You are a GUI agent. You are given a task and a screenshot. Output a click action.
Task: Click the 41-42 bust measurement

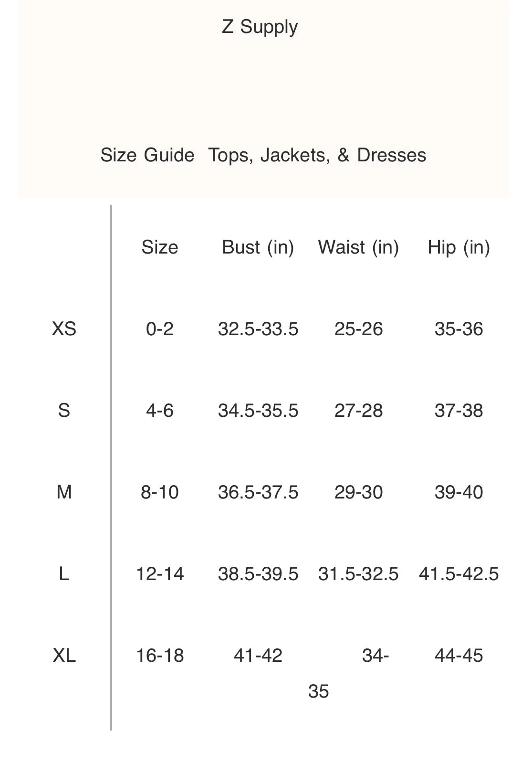(x=258, y=655)
